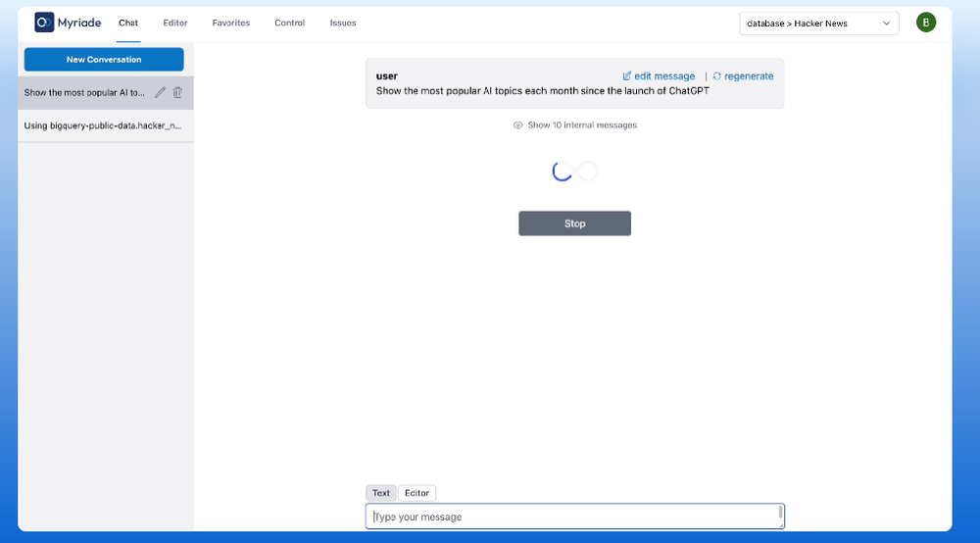Switch message input to Editor mode
This screenshot has width=980, height=543.
click(416, 493)
